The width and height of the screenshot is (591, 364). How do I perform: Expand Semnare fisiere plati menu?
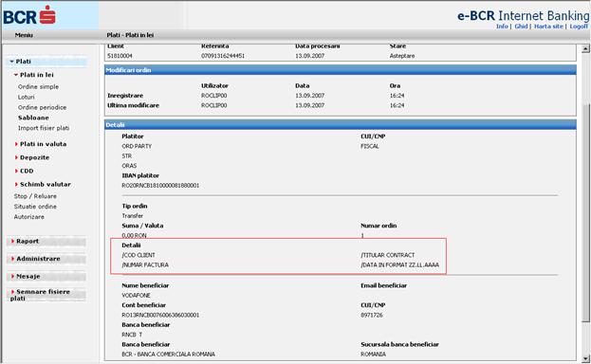[x=46, y=295]
